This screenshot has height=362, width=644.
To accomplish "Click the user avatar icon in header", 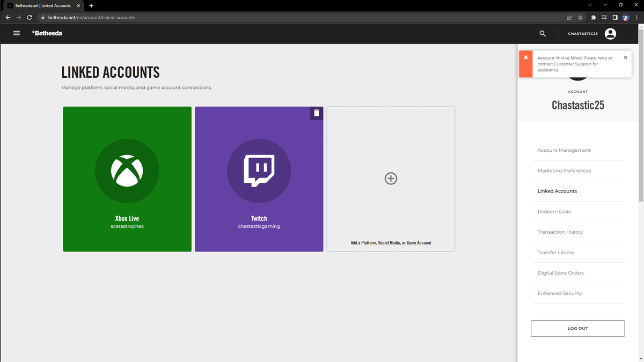I will coord(610,33).
